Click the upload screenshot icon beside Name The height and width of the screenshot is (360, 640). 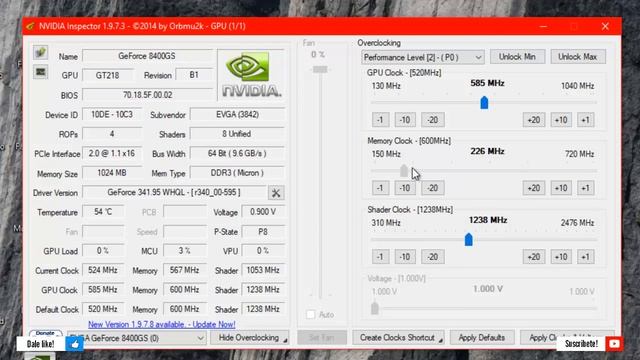tap(40, 53)
